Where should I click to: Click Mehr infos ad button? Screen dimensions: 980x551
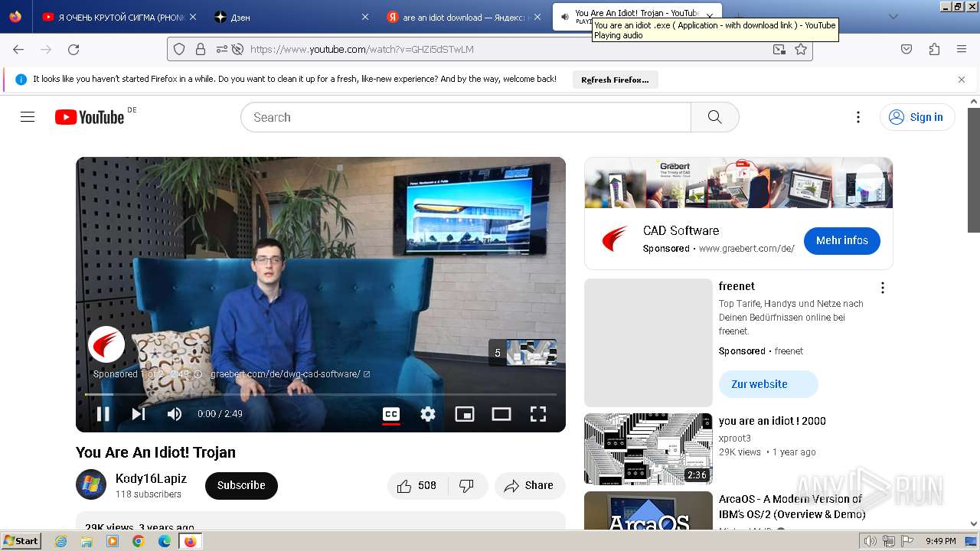pyautogui.click(x=841, y=240)
